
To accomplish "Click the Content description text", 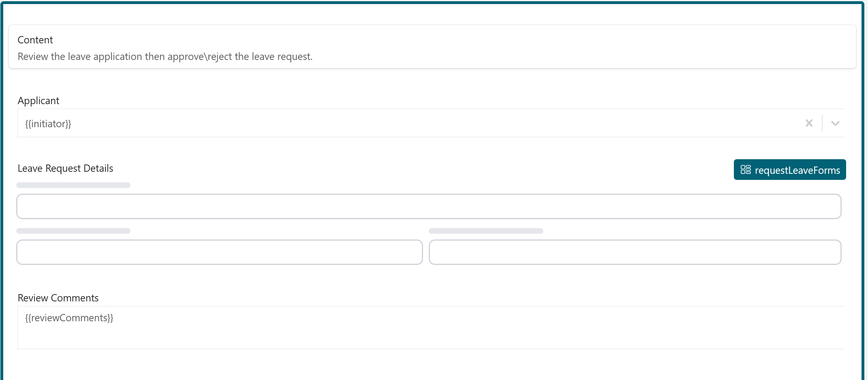I will pyautogui.click(x=165, y=56).
